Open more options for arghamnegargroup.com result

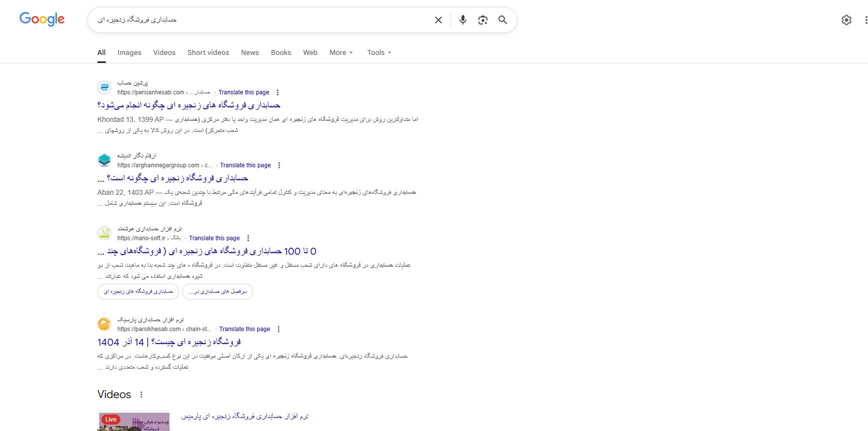[279, 165]
